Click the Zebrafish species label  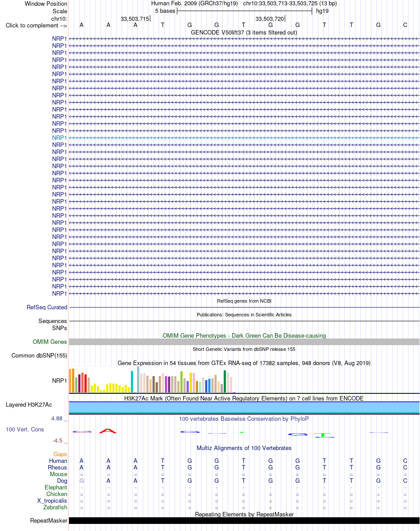click(x=55, y=507)
